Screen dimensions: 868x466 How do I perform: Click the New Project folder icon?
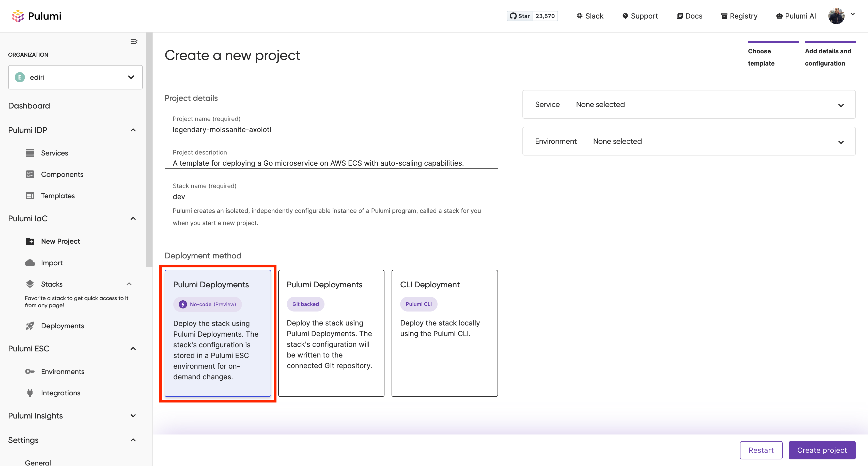tap(30, 241)
